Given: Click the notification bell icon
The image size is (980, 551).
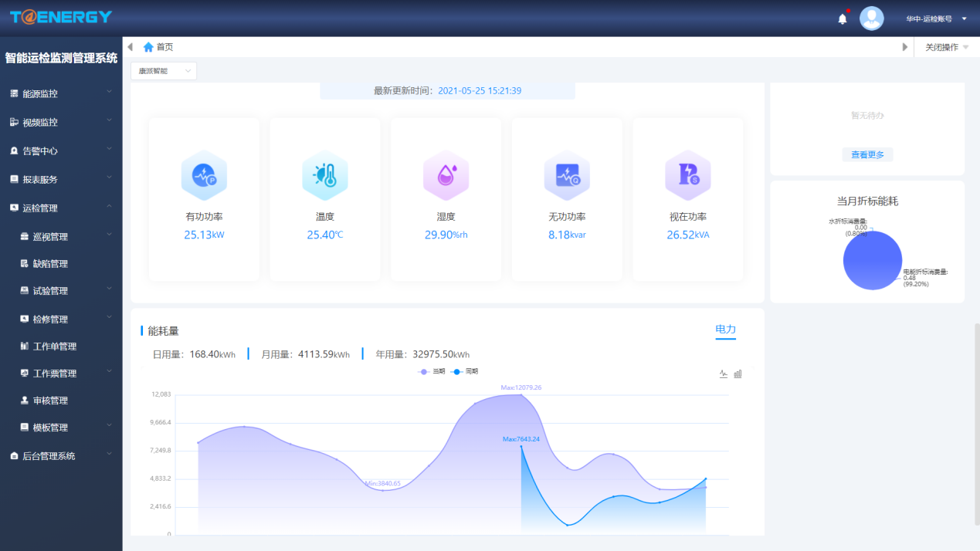Looking at the screenshot, I should coord(843,19).
